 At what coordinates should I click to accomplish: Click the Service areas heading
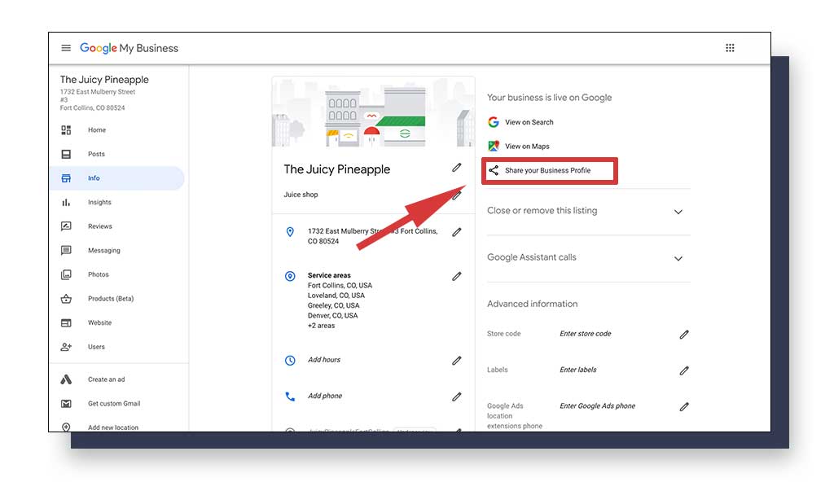(x=329, y=275)
